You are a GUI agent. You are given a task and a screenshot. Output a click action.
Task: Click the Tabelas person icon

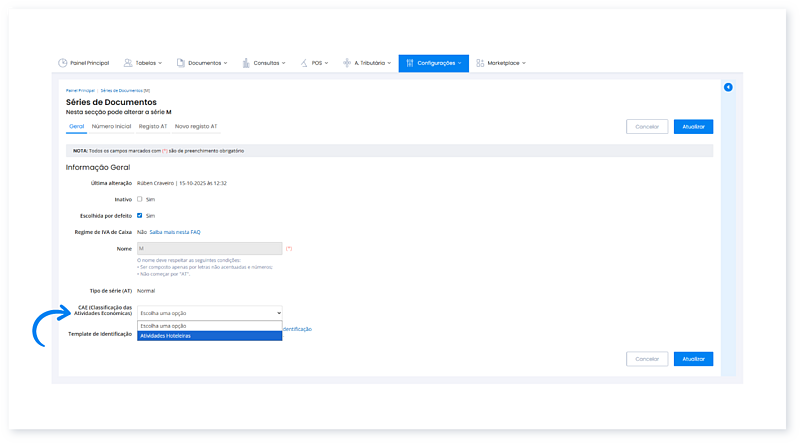128,63
